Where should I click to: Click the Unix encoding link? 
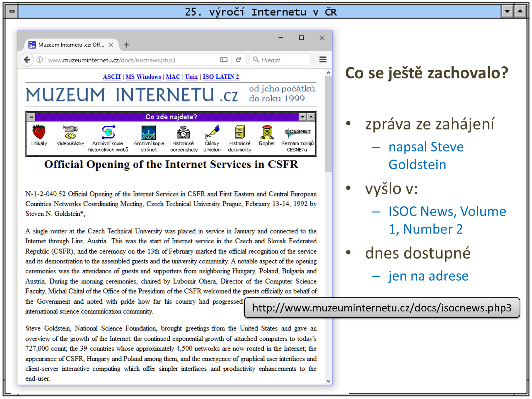pyautogui.click(x=192, y=77)
